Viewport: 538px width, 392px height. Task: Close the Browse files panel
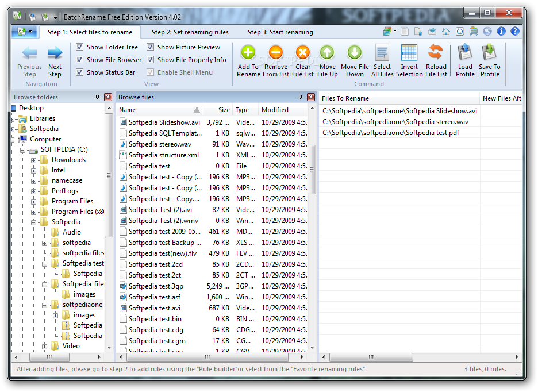[311, 97]
